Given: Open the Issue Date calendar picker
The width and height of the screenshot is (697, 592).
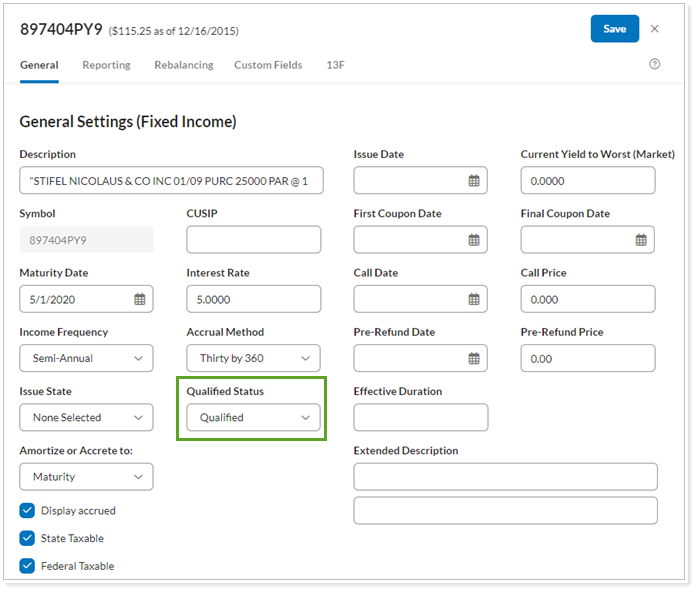Looking at the screenshot, I should (x=474, y=181).
